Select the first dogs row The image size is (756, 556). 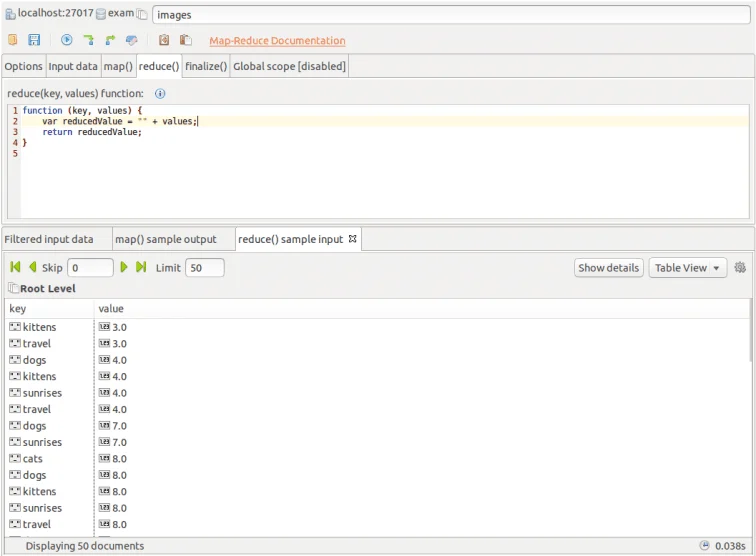coord(378,360)
